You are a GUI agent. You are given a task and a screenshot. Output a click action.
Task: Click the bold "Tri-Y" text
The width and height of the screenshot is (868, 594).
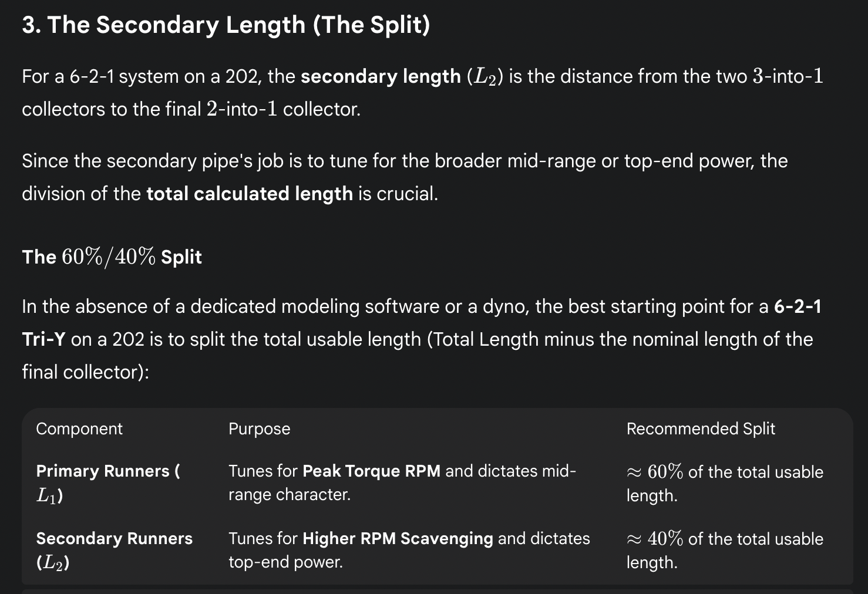pyautogui.click(x=43, y=339)
